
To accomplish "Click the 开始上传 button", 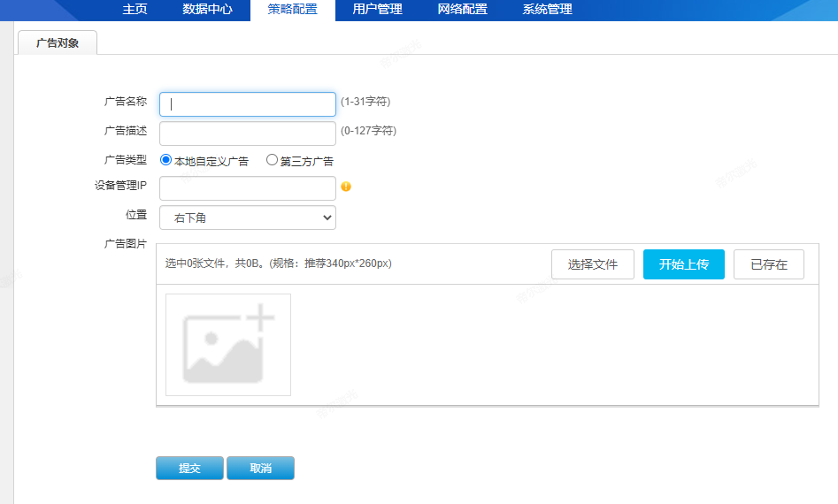I will coord(683,264).
